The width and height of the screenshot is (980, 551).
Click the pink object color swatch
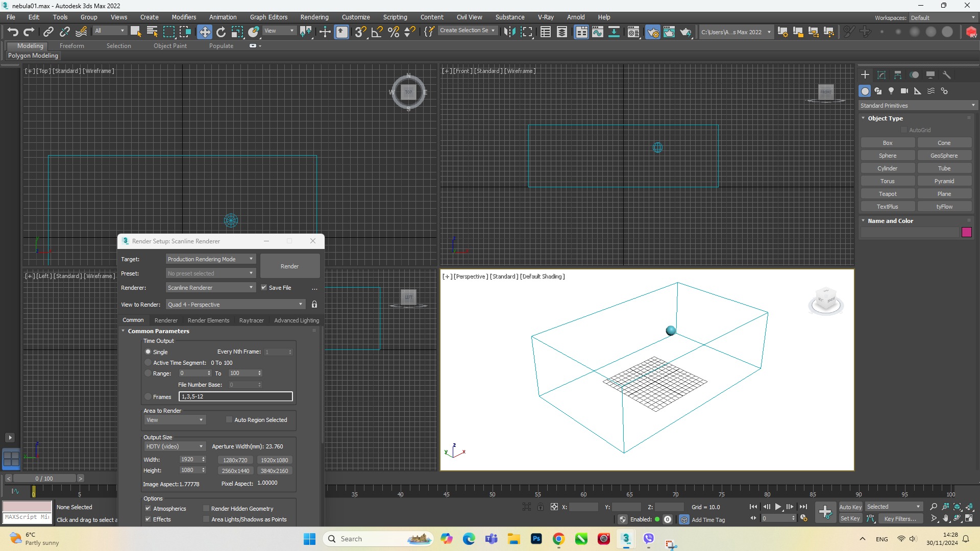966,233
